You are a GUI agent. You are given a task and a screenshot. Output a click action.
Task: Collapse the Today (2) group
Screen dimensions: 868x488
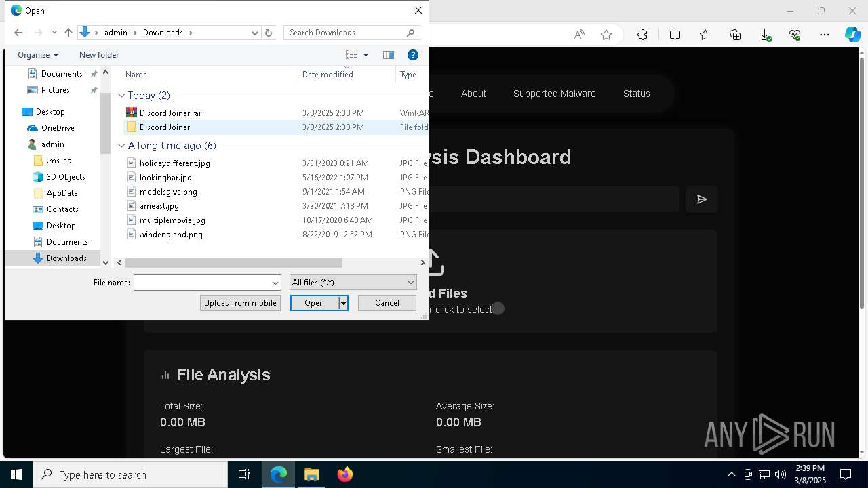[x=122, y=96]
